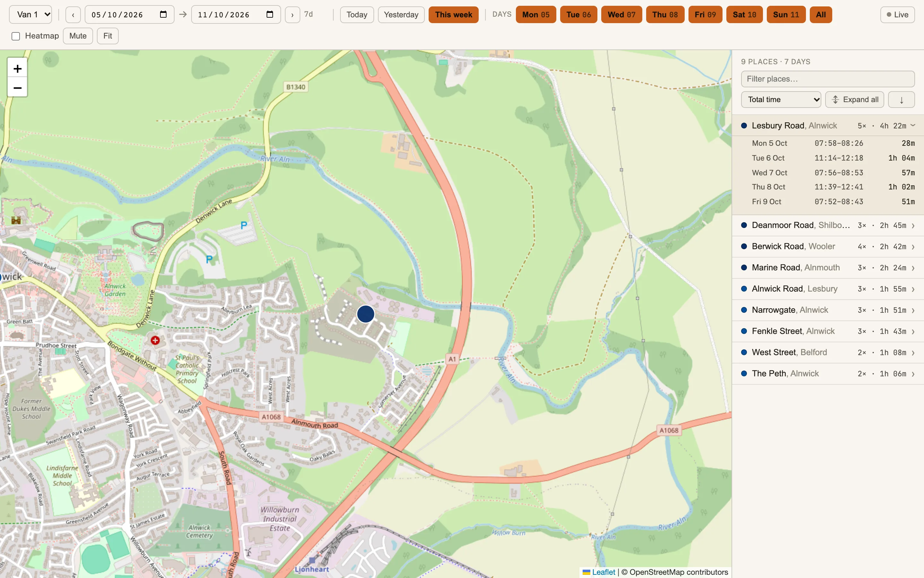Expand the Deanmoor Road place entry

click(x=828, y=225)
